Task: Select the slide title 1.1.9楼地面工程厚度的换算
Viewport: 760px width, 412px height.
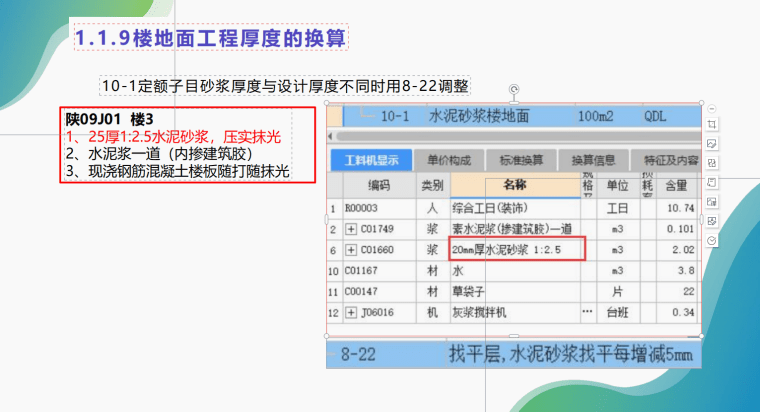Action: click(211, 37)
